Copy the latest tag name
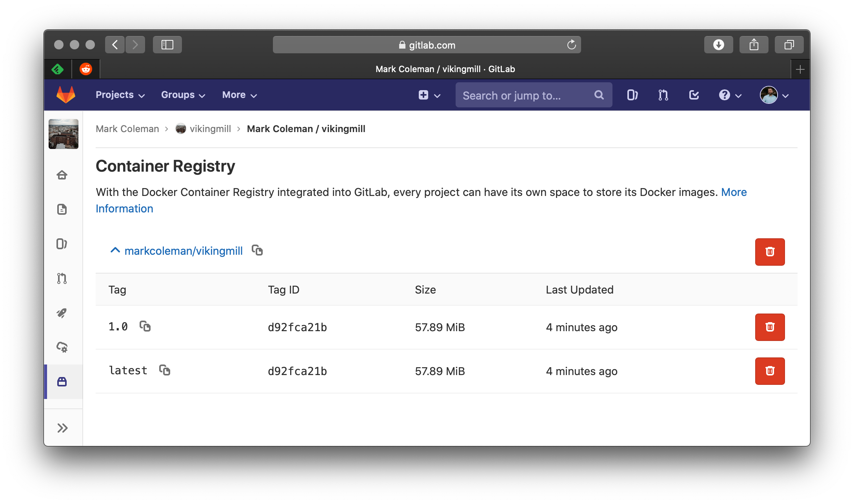854x504 pixels. click(165, 370)
